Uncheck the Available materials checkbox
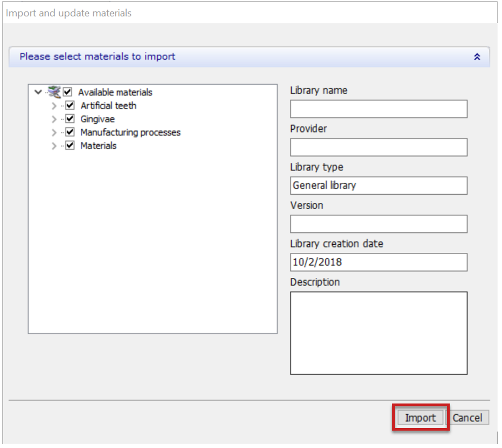 67,92
